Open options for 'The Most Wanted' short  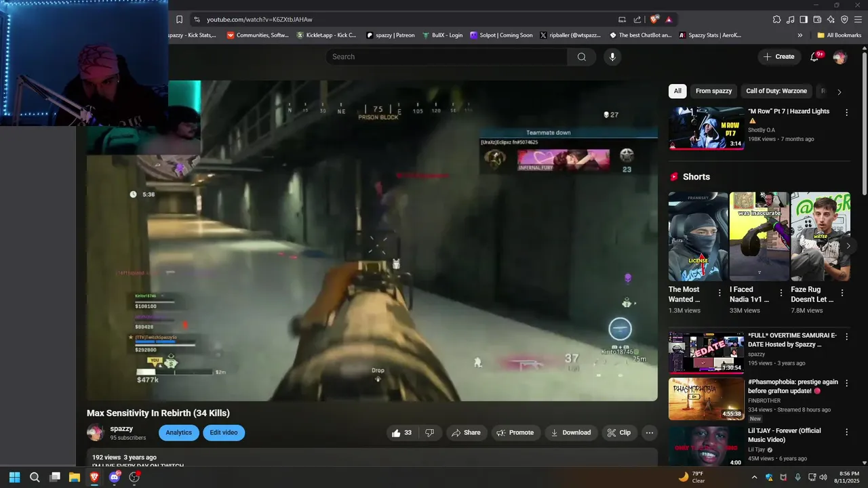(x=719, y=293)
